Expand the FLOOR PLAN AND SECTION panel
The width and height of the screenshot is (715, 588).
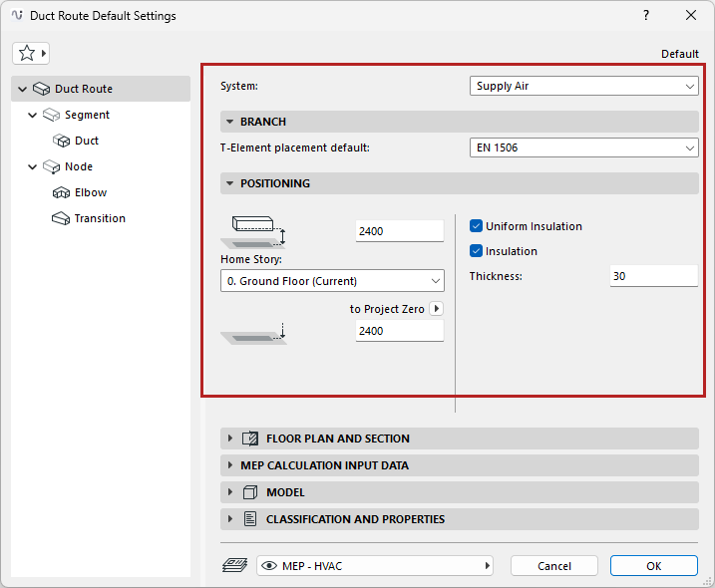click(229, 439)
